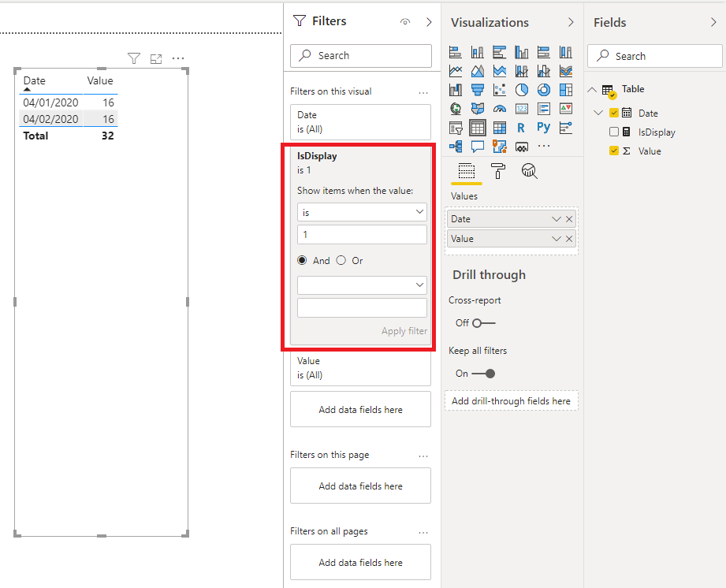Screen dimensions: 726x588
Task: Choose the pie chart visual
Action: [x=522, y=89]
